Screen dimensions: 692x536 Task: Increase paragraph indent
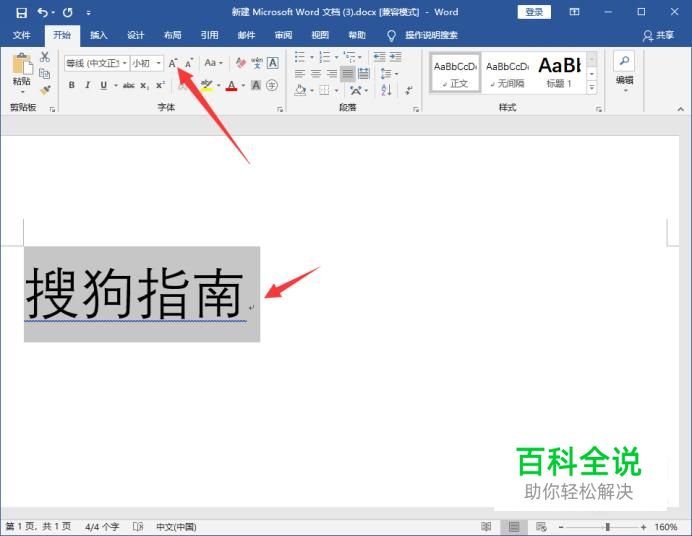point(396,57)
